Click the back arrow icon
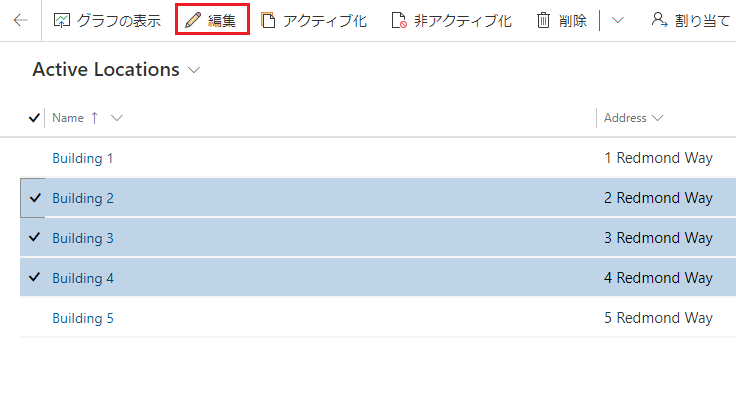 click(x=20, y=20)
